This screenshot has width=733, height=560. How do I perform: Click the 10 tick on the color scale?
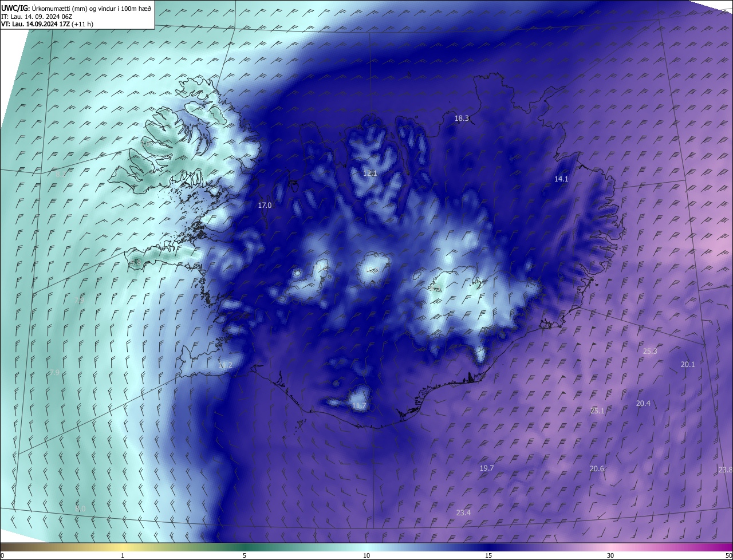tap(366, 556)
